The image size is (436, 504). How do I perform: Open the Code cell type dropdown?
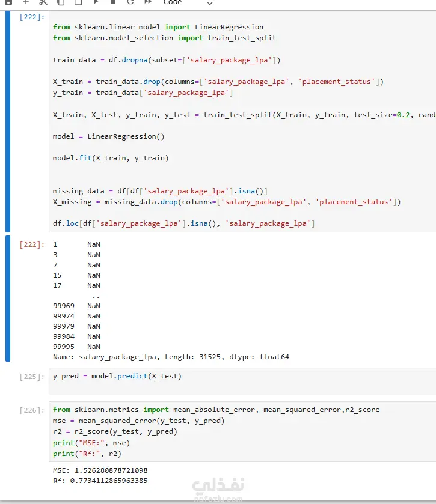pos(188,2)
